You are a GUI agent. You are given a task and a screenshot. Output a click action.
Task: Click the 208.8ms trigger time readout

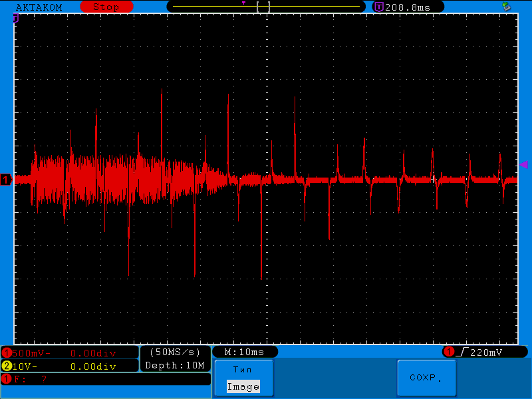pos(408,7)
